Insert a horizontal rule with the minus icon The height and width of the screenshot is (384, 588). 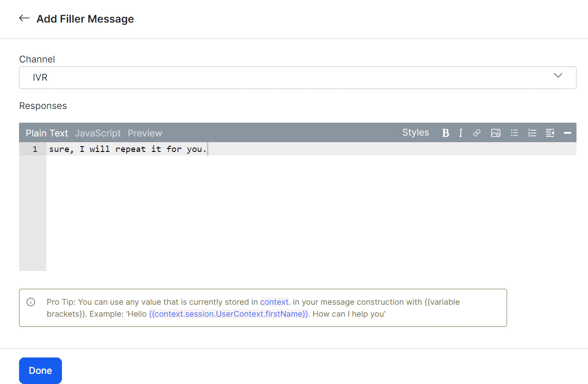tap(568, 132)
